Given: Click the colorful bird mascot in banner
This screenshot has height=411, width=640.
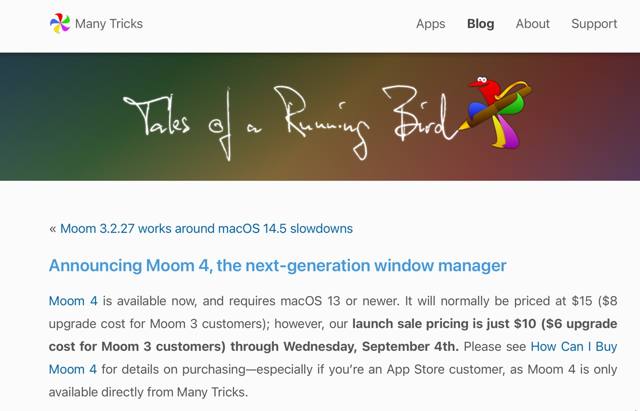Looking at the screenshot, I should [497, 108].
